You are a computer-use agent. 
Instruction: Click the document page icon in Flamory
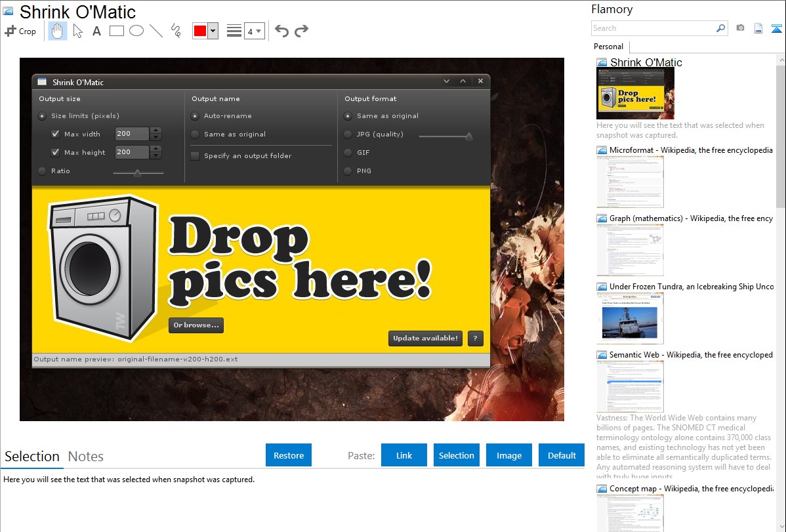pyautogui.click(x=758, y=28)
